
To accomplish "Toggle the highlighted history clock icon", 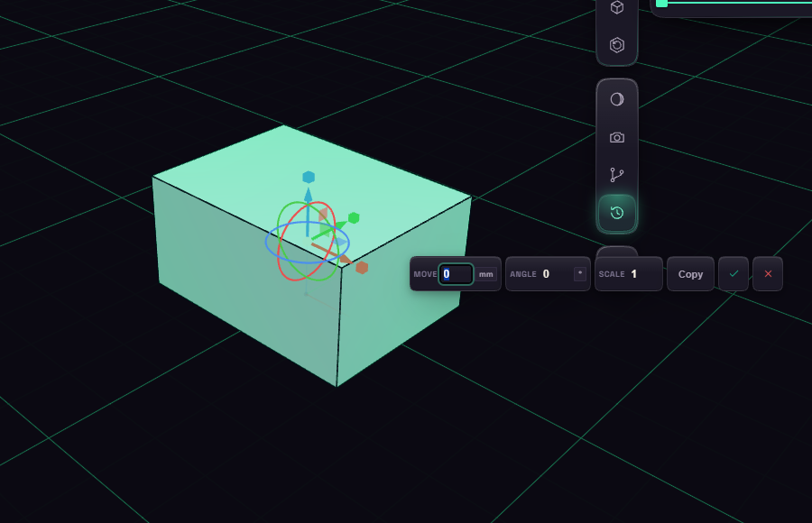I will click(x=617, y=213).
